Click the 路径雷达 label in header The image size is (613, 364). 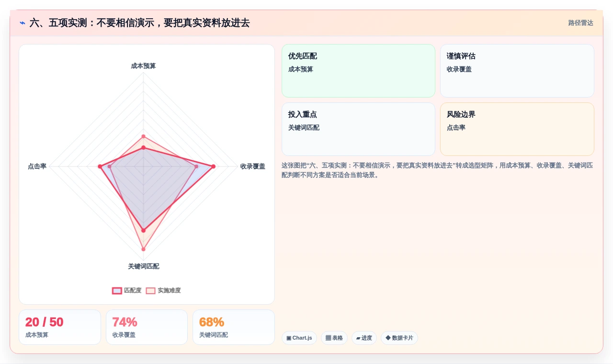point(581,23)
